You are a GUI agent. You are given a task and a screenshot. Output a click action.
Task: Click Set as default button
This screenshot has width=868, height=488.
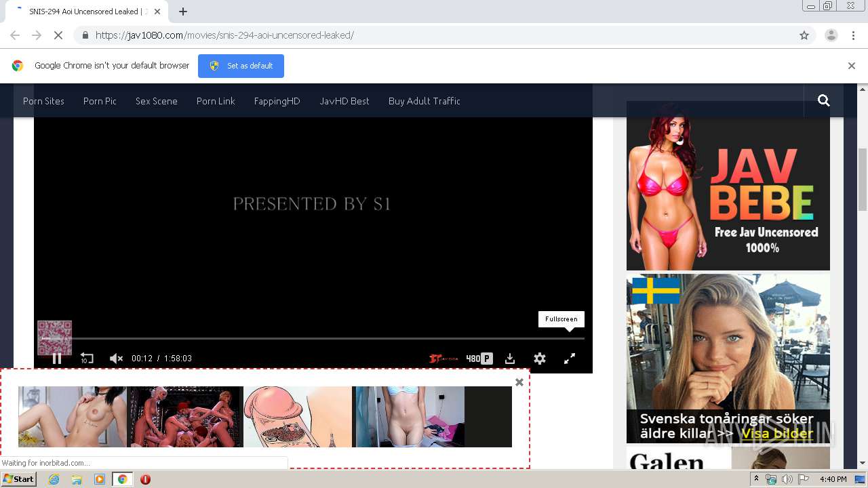tap(241, 66)
